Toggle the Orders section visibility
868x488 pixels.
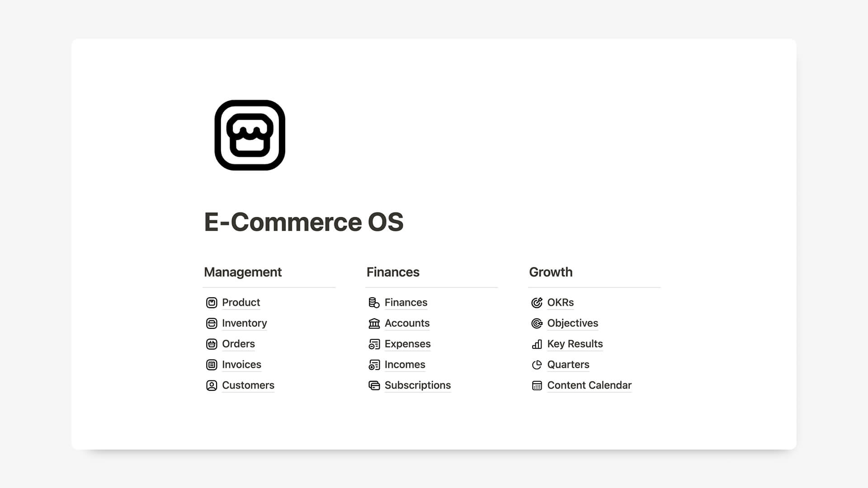(238, 343)
